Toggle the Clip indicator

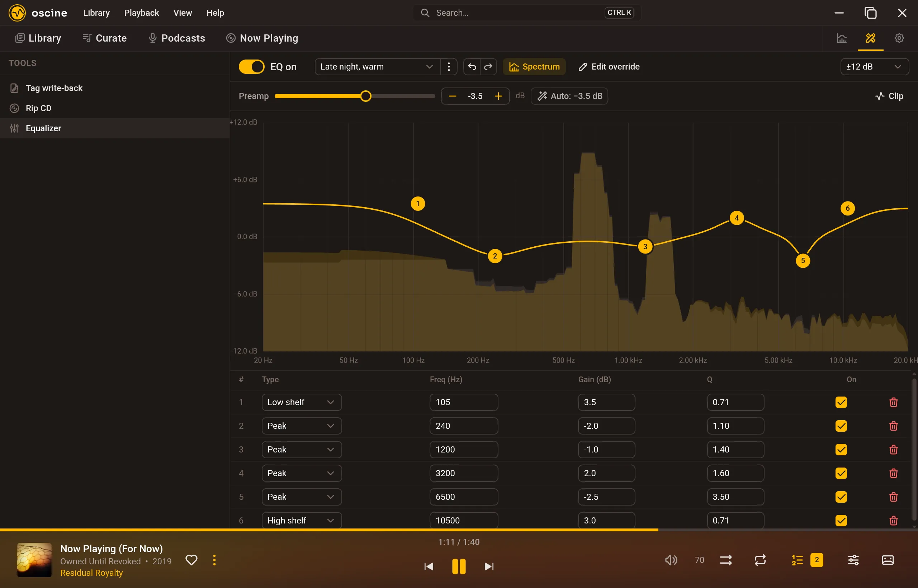(x=889, y=96)
